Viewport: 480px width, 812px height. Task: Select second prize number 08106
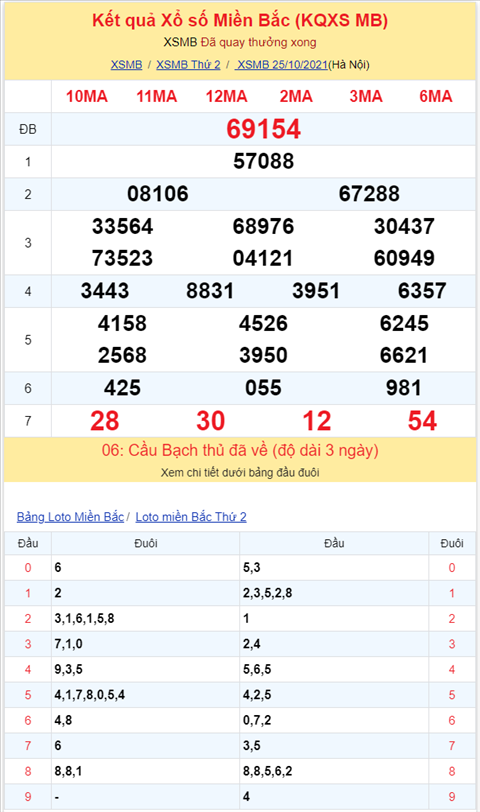point(157,194)
